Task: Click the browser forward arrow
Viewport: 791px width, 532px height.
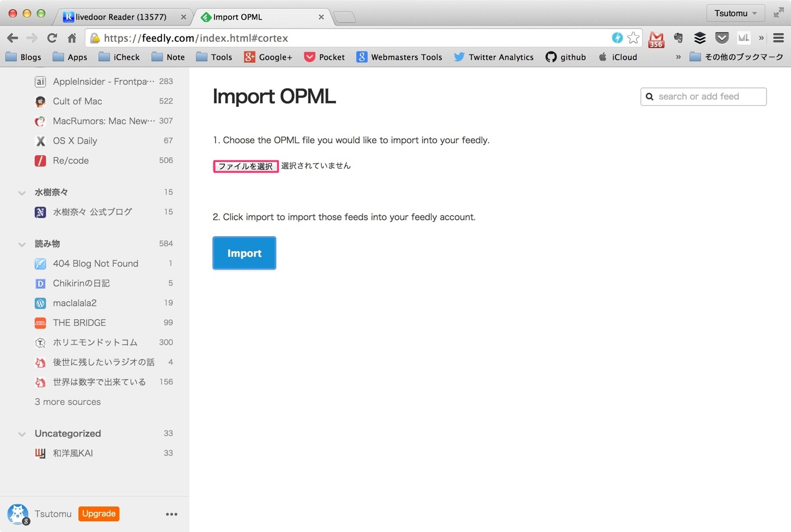Action: point(32,38)
